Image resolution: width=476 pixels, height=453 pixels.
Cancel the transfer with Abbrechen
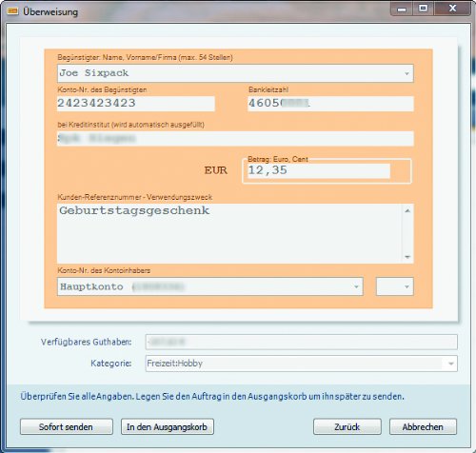click(x=423, y=426)
